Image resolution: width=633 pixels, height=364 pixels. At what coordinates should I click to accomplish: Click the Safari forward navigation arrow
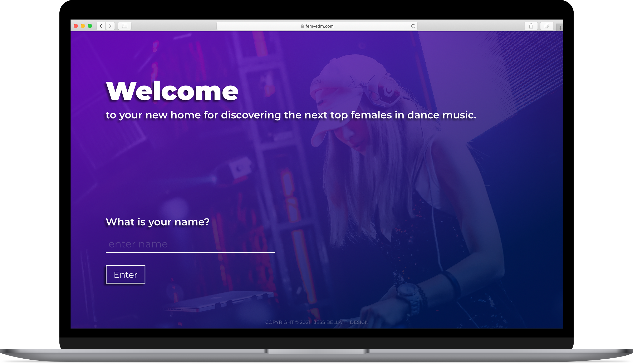[x=110, y=26]
